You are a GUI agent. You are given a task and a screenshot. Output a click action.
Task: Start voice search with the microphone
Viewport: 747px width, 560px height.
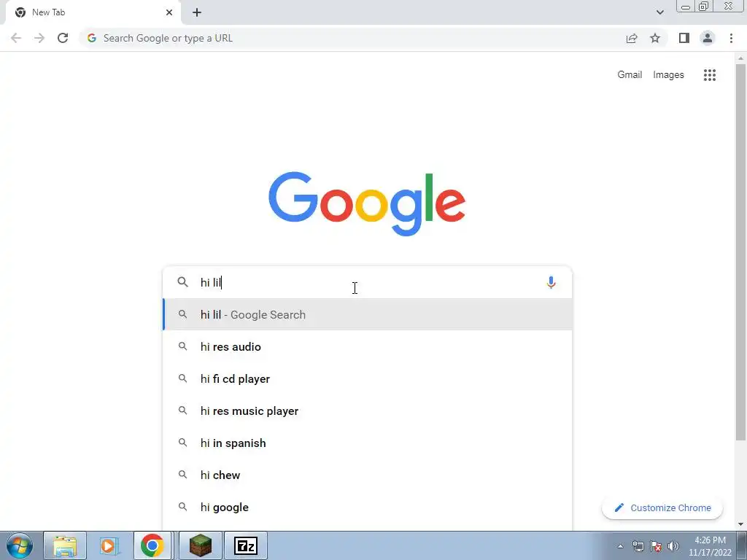(x=551, y=282)
